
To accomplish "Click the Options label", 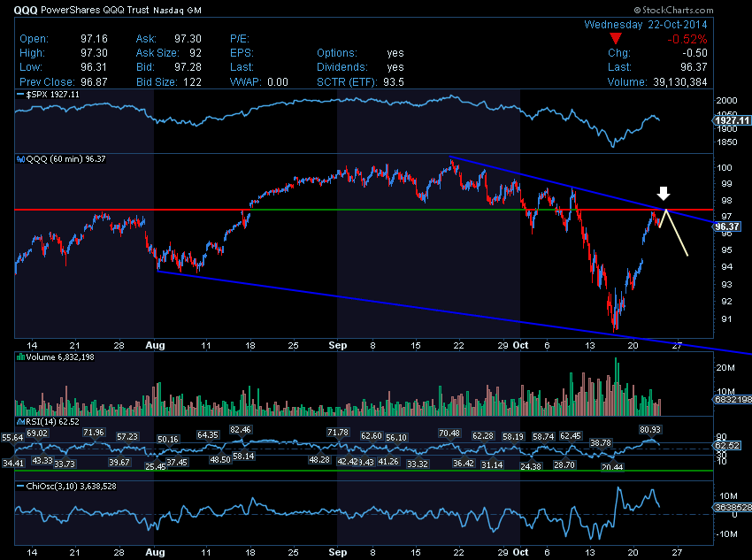I will [x=337, y=53].
